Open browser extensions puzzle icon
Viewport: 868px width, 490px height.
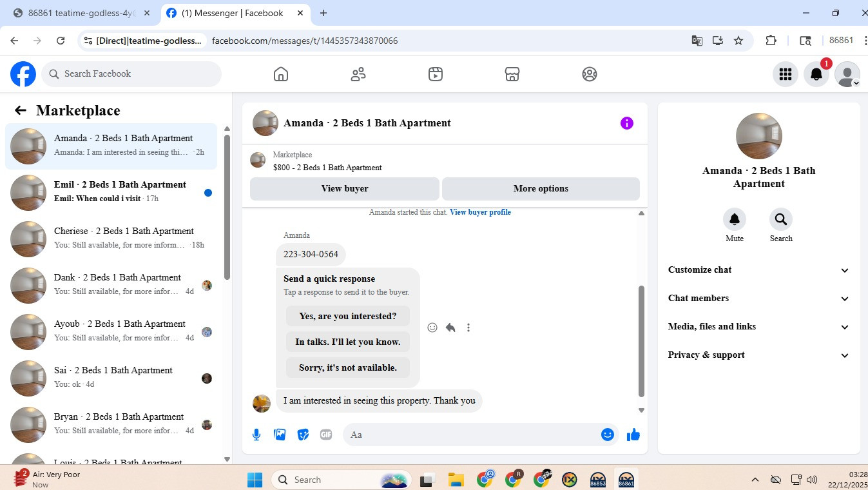pyautogui.click(x=771, y=41)
